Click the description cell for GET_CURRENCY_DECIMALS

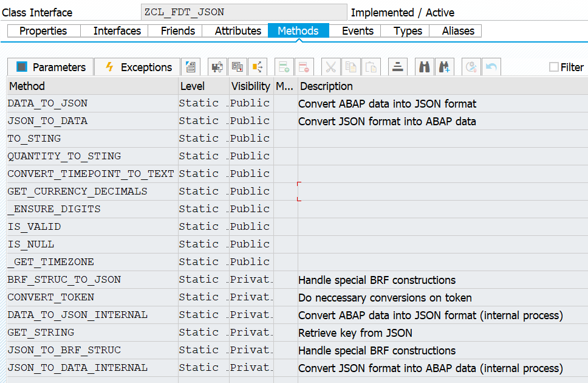[x=443, y=191]
